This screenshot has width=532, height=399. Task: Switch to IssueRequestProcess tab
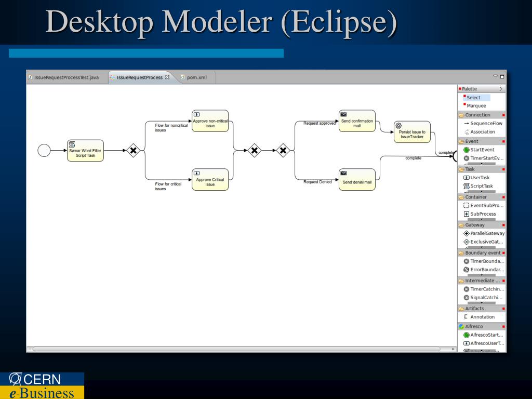139,77
